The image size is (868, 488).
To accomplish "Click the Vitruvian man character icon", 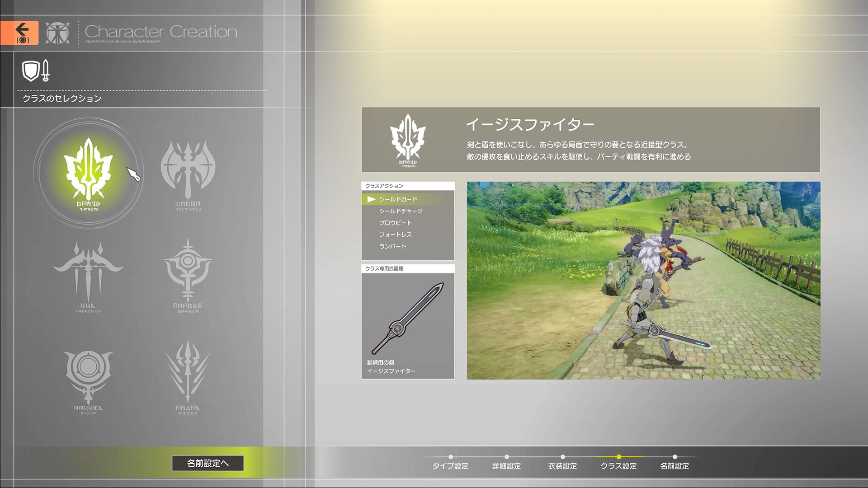I will [x=58, y=33].
